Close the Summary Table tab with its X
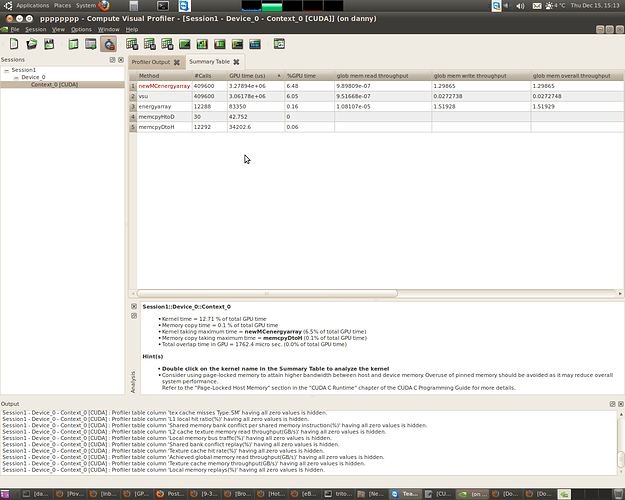The width and height of the screenshot is (625, 500). pos(236,62)
